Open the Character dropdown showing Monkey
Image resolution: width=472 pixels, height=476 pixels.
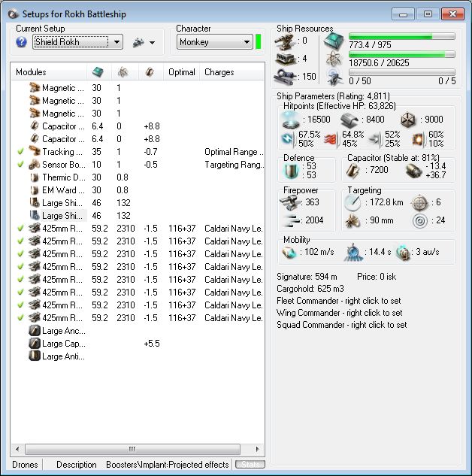[x=215, y=42]
